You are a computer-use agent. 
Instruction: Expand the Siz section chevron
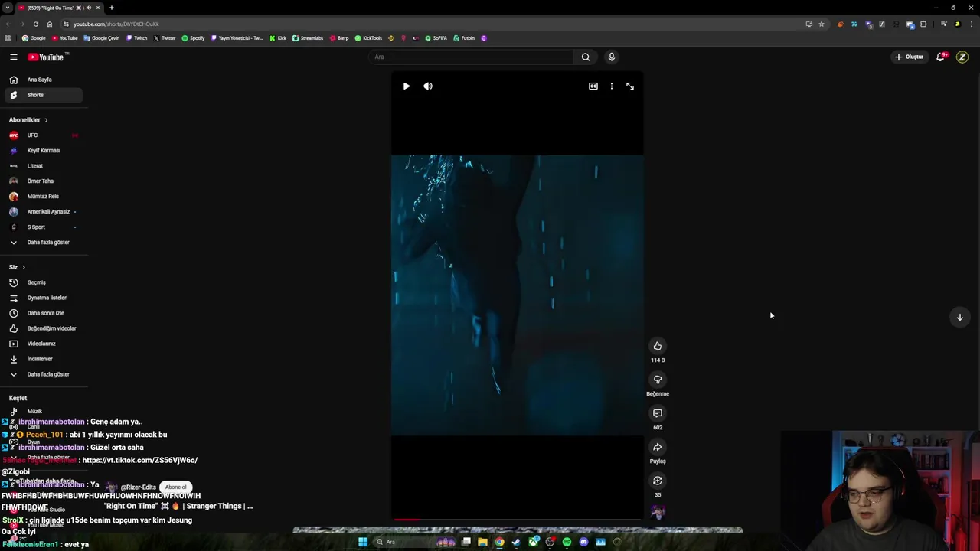tap(24, 267)
